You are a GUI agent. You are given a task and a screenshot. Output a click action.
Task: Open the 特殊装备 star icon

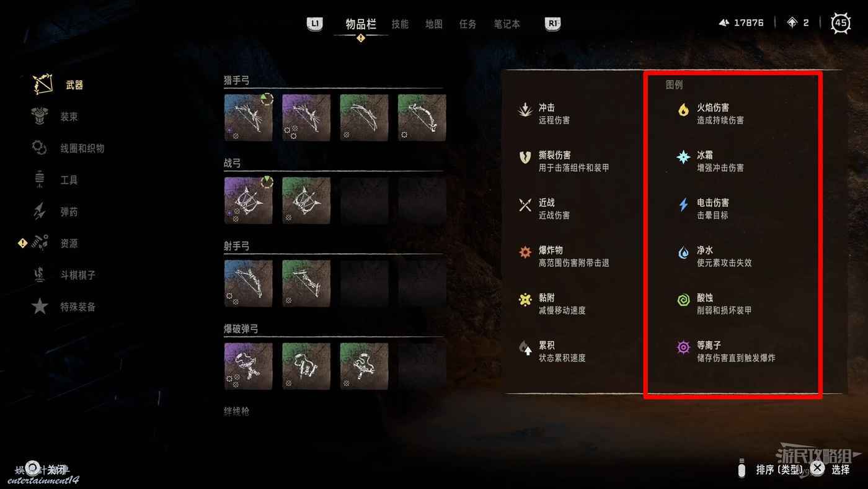coord(40,306)
